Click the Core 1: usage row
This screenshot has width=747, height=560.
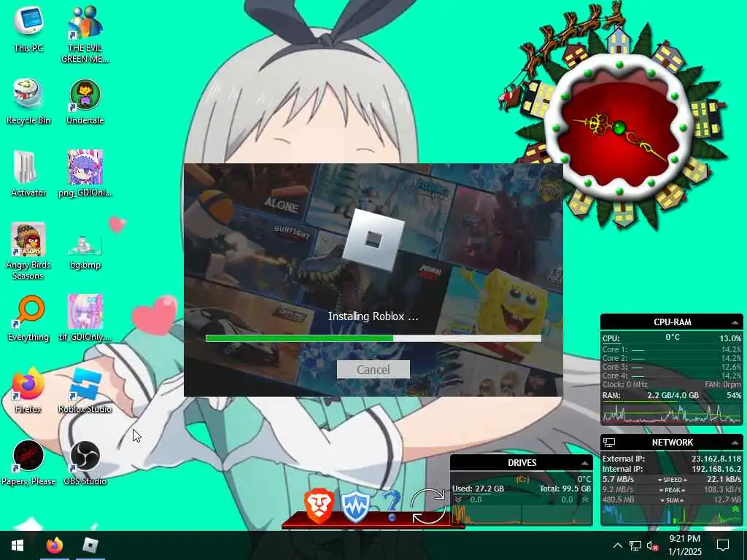[672, 350]
